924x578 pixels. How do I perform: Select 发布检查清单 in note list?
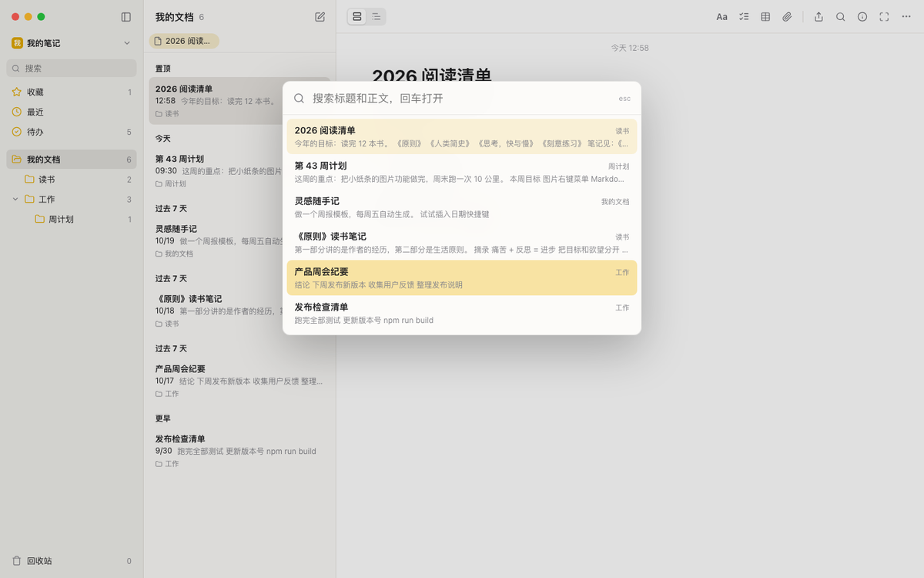pos(239,452)
